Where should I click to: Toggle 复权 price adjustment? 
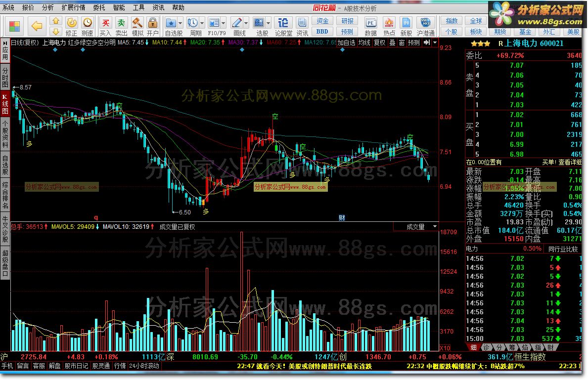[379, 42]
